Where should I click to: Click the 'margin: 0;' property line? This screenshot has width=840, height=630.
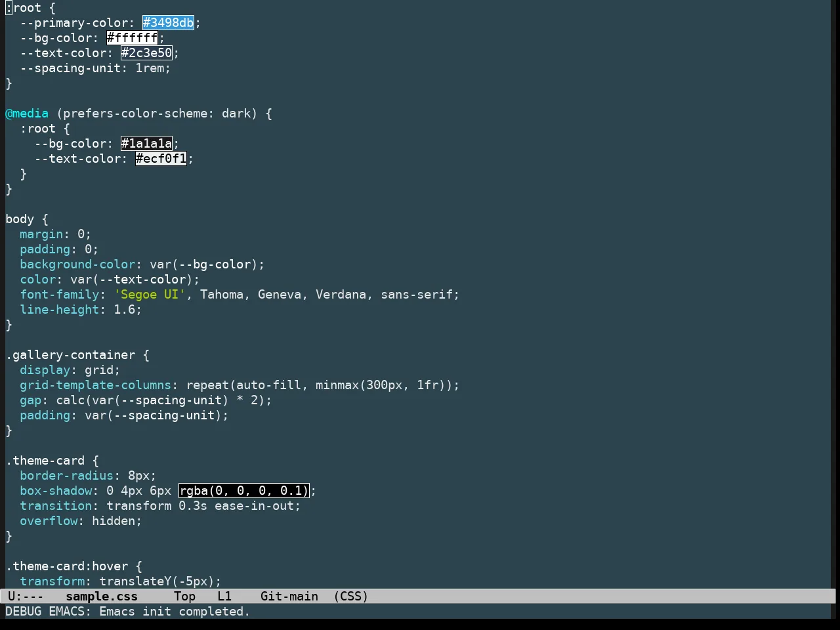click(x=56, y=234)
